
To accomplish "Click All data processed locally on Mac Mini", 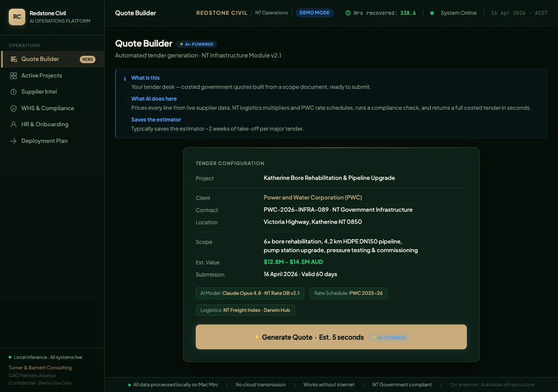I will pyautogui.click(x=175, y=385).
